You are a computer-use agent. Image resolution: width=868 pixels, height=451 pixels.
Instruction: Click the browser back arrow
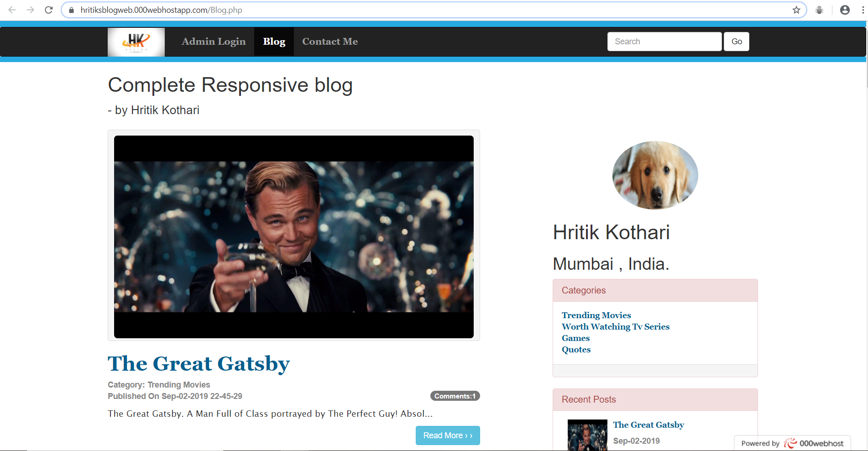(x=12, y=10)
